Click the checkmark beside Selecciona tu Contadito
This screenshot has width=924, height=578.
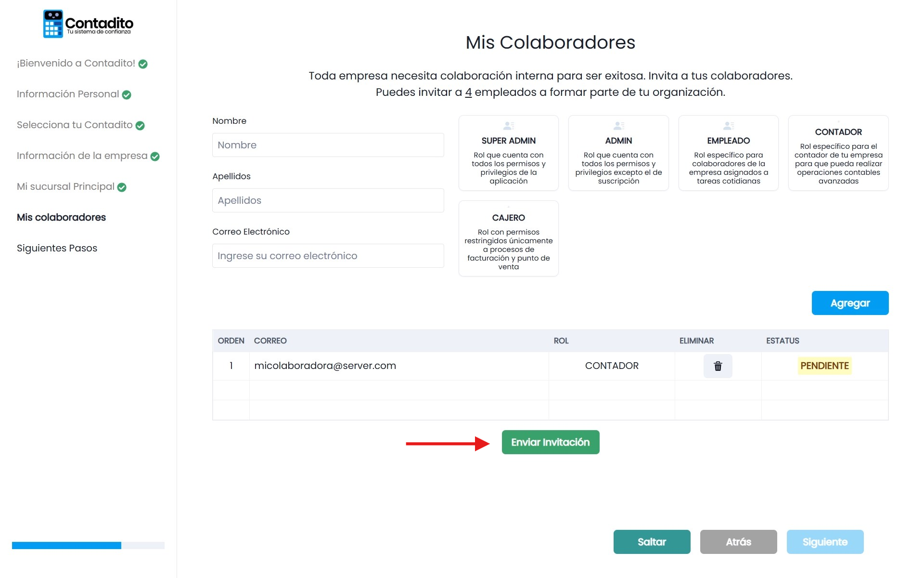tap(140, 126)
